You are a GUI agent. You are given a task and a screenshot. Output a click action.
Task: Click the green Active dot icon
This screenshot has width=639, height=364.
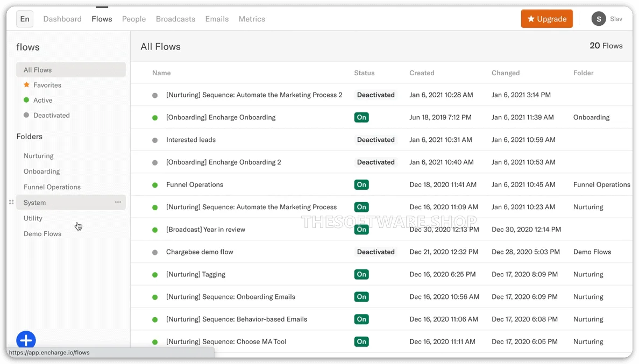tap(26, 100)
